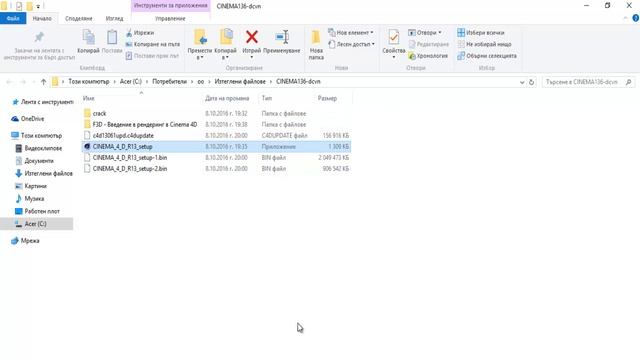The width and height of the screenshot is (640, 360).
Task: Open Quick access in the navigation pane
Action: (x=42, y=102)
